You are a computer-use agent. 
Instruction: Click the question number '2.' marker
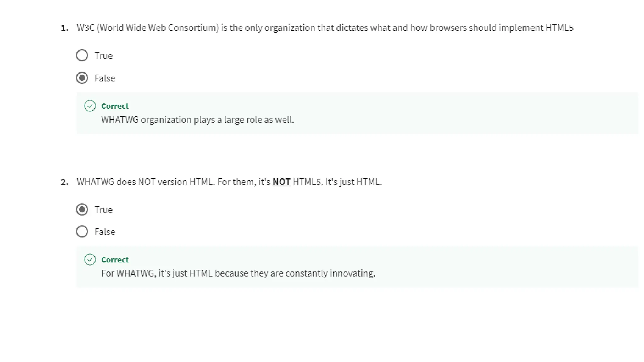click(64, 182)
